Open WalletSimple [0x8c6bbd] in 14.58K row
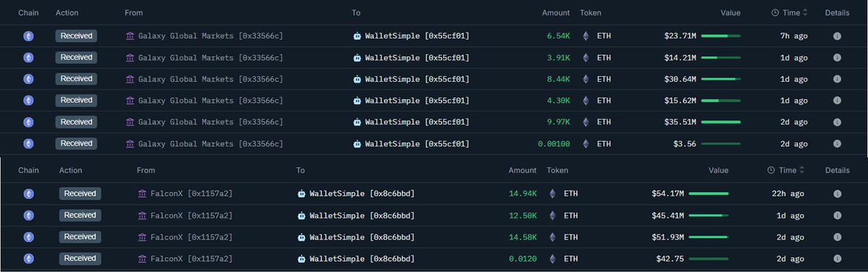The image size is (868, 272). 361,237
